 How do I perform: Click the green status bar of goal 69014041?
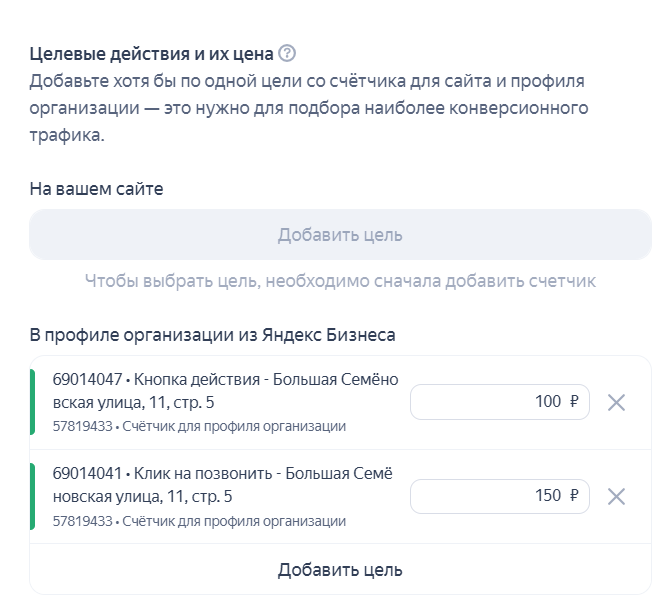[x=33, y=497]
